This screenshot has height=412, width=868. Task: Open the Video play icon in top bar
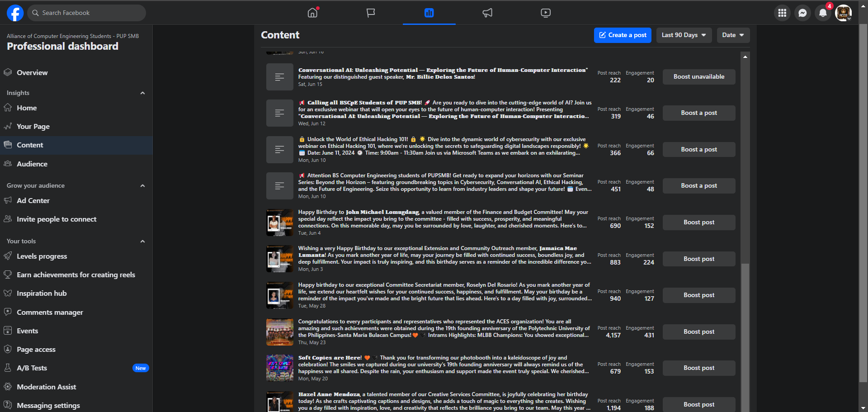[546, 13]
